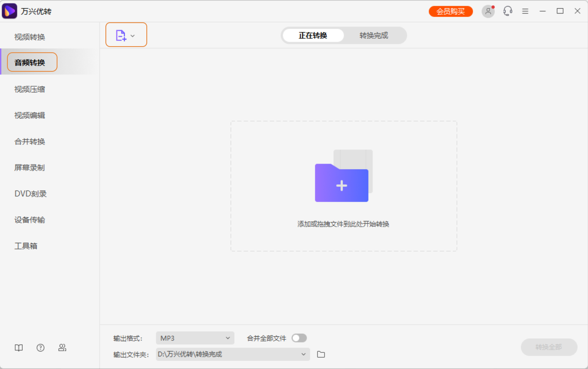Open 视频转换 in the sidebar
The width and height of the screenshot is (588, 369).
[x=29, y=37]
